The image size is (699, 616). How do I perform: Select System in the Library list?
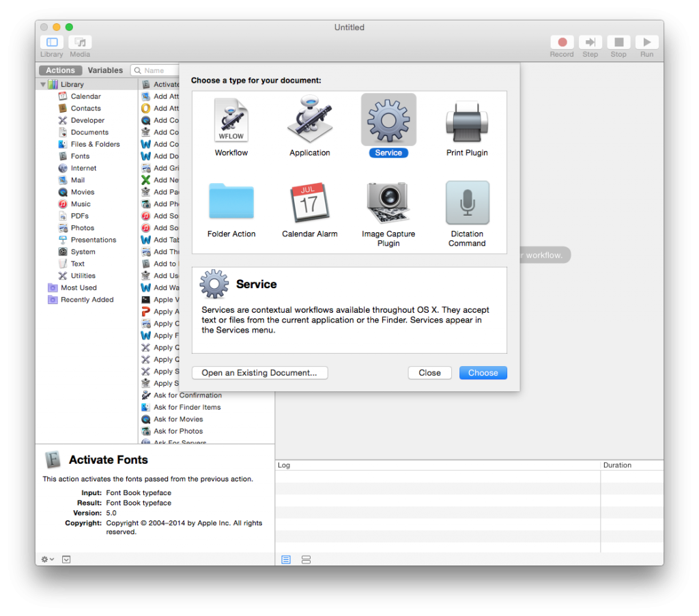coord(83,252)
